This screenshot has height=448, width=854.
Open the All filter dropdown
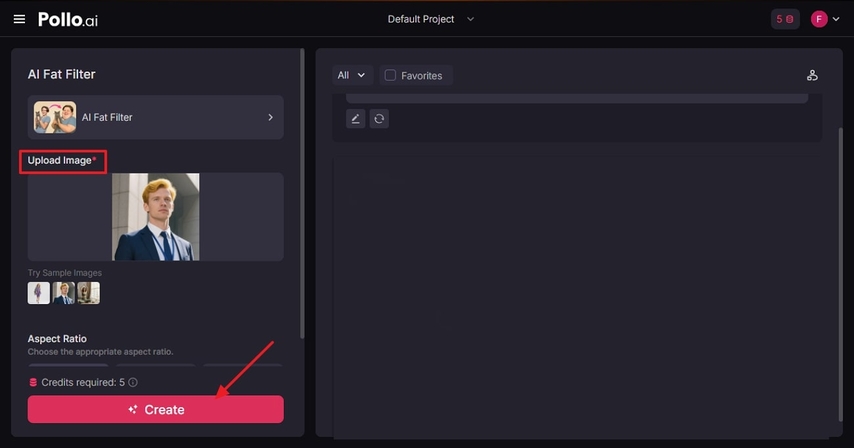click(x=352, y=75)
